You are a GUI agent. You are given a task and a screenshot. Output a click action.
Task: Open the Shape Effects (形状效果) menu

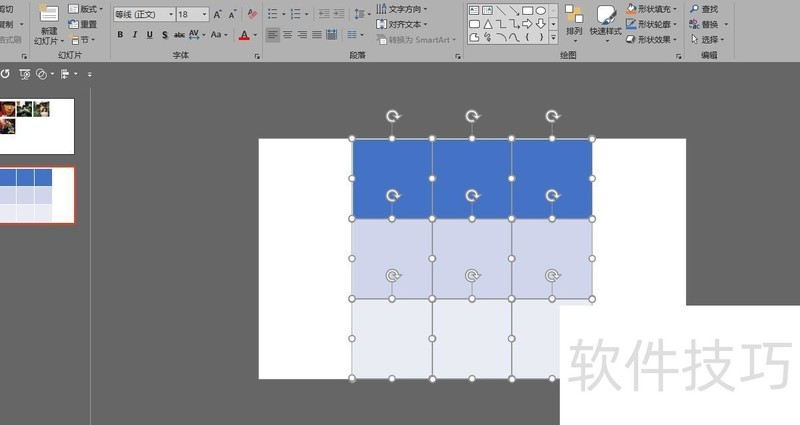point(652,40)
